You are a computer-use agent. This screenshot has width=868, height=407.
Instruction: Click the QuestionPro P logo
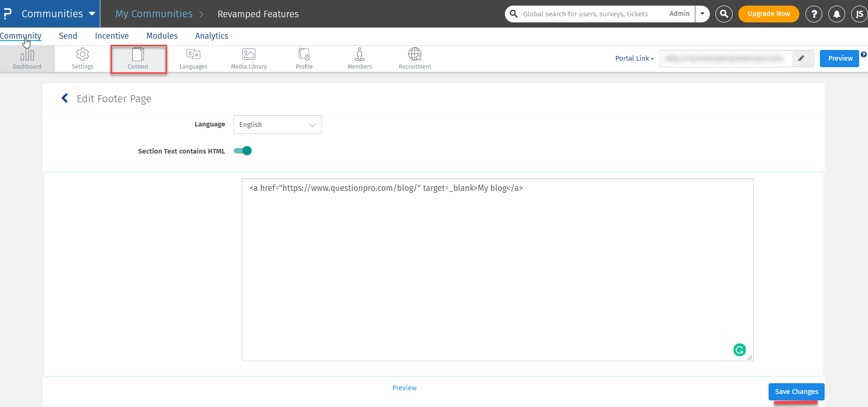7,14
